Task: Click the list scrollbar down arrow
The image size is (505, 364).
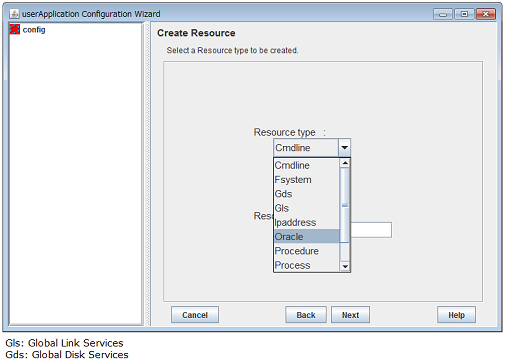Action: tap(345, 266)
